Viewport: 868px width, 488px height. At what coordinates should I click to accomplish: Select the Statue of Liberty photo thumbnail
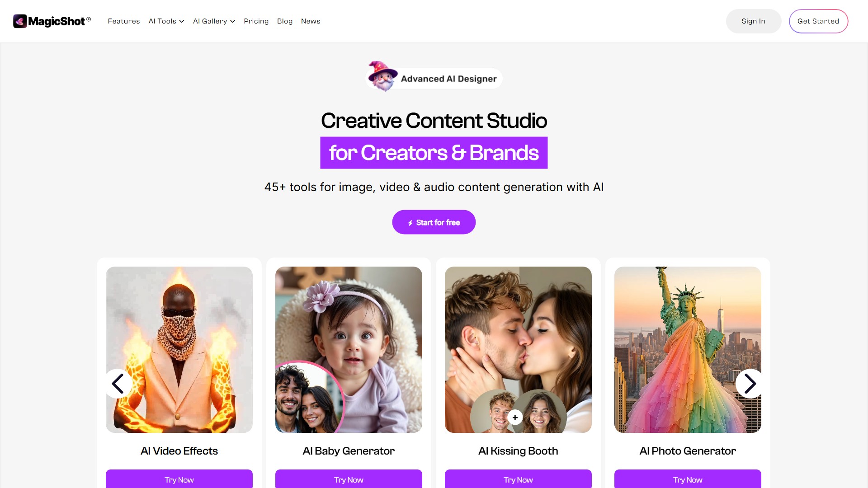tap(688, 350)
